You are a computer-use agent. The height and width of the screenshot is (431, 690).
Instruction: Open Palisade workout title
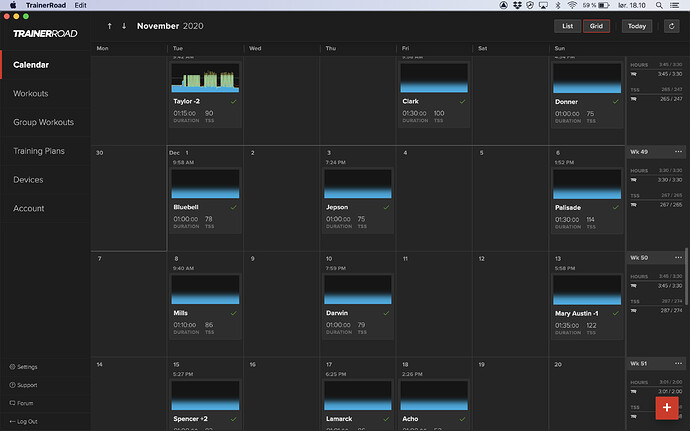click(x=568, y=207)
